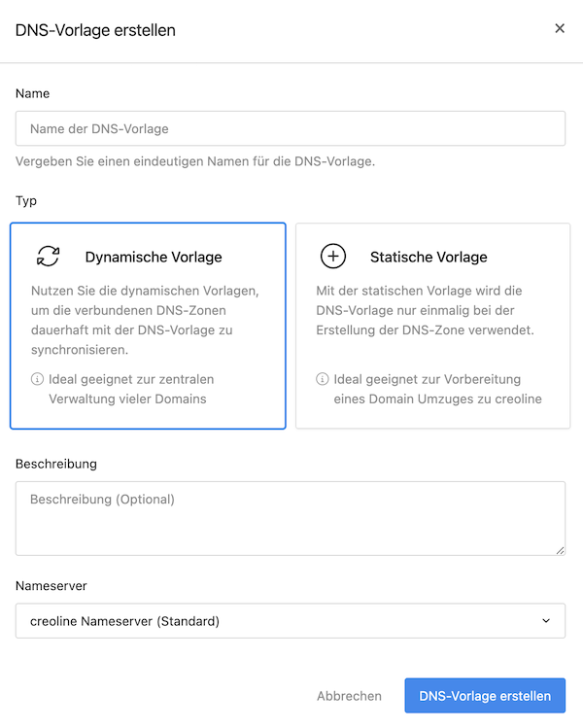Click creoline Nameserver (Standard) selection text
Screen dimensions: 583x728
point(124,621)
